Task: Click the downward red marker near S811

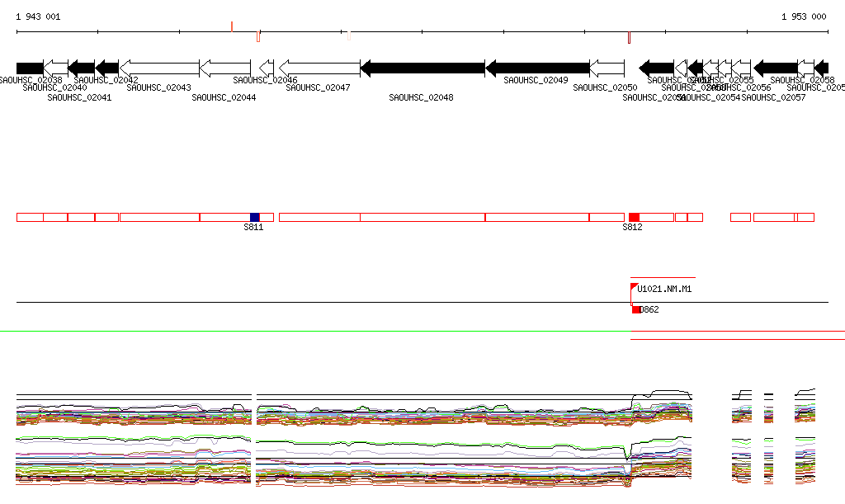Action: [258, 37]
